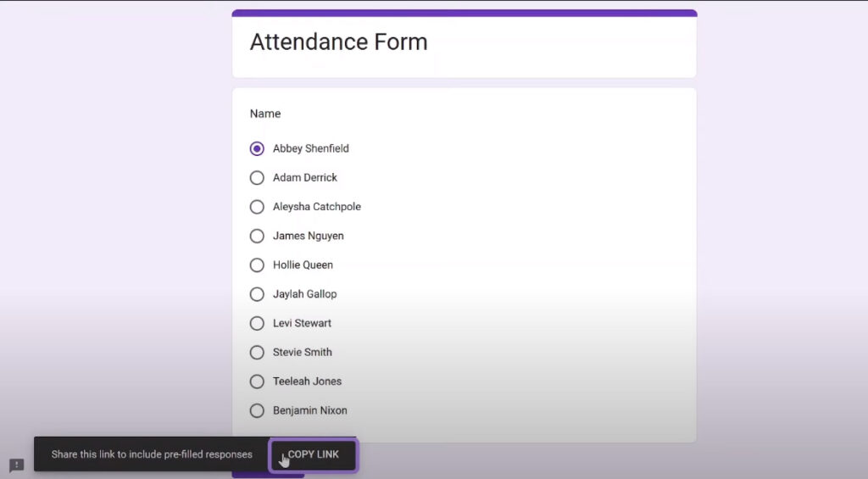Click the 'Levi Stewart' name text label
Screen dimensions: 868x479
[x=302, y=323]
